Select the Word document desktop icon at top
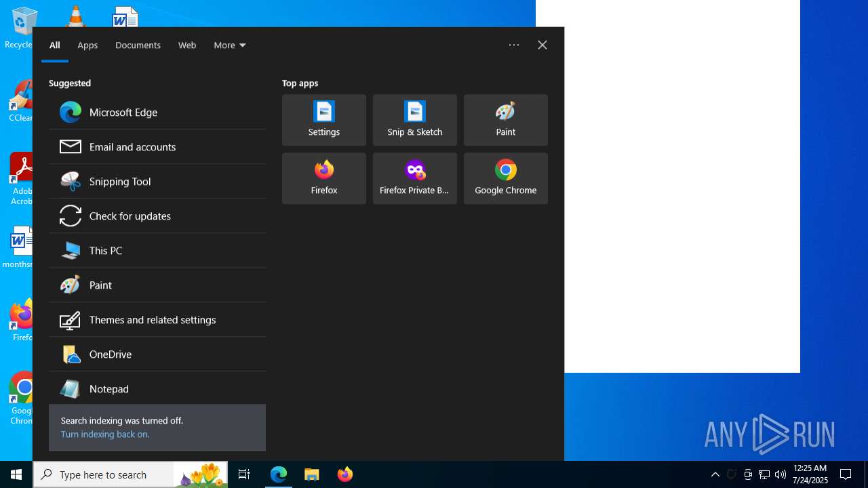Screen dimensions: 868x488 (x=125, y=16)
